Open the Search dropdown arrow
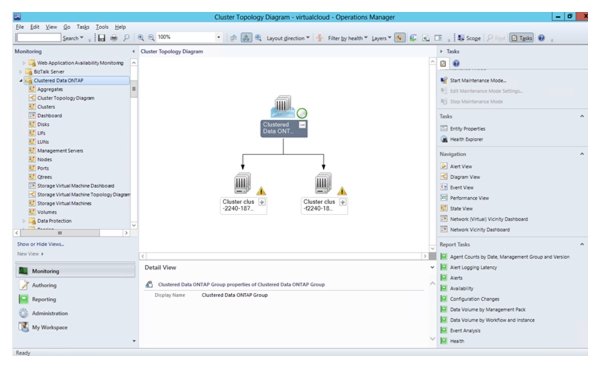The image size is (601, 369). click(x=81, y=38)
